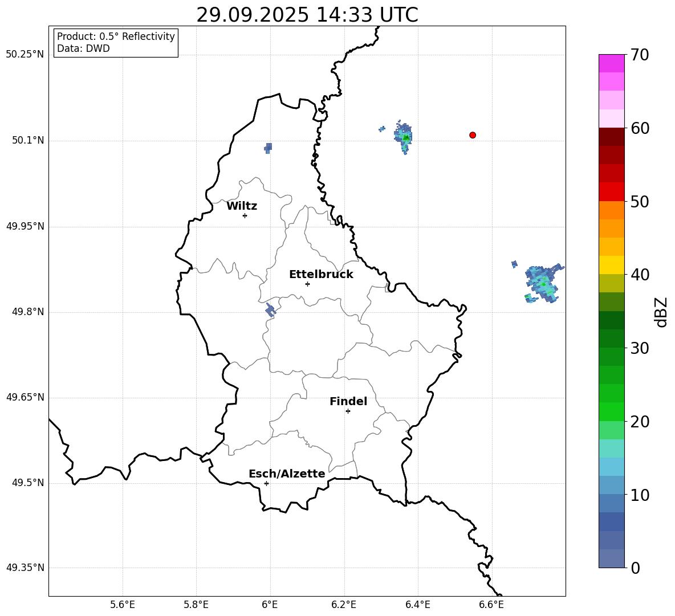Click the colorbar tick label 0
The width and height of the screenshot is (675, 616).
[x=635, y=568]
